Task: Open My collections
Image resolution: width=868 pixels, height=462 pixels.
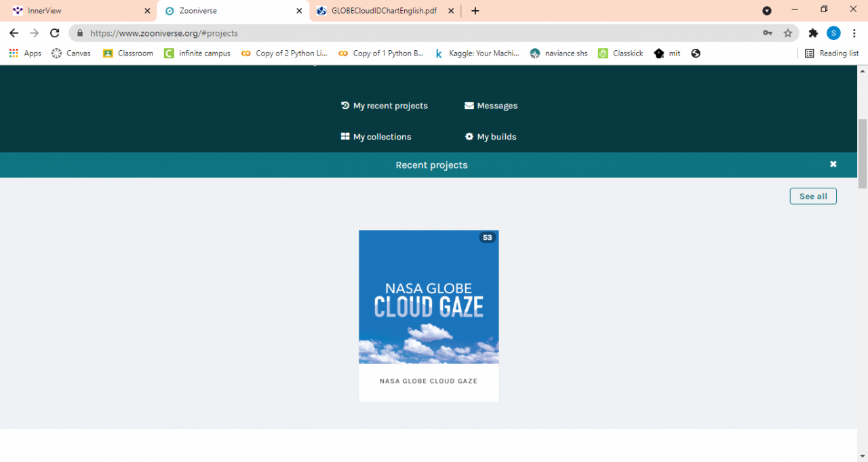Action: 376,137
